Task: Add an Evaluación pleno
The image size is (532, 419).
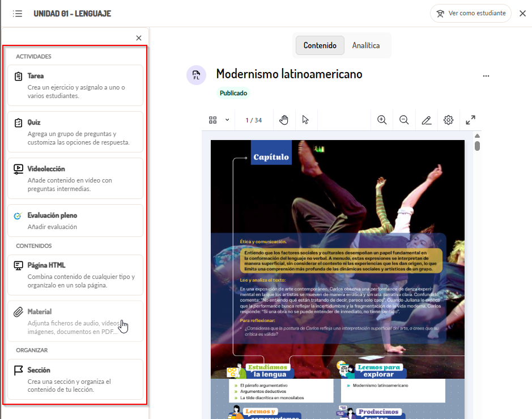Action: click(75, 221)
